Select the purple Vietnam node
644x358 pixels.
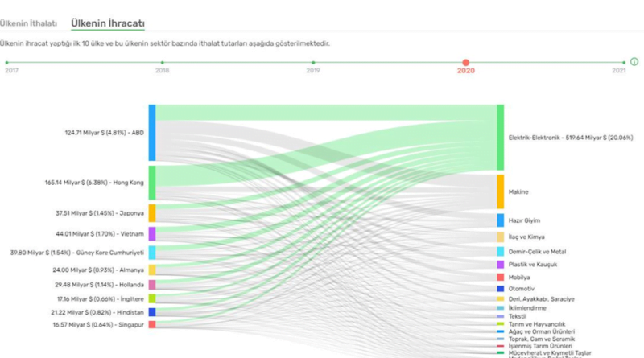pos(152,234)
